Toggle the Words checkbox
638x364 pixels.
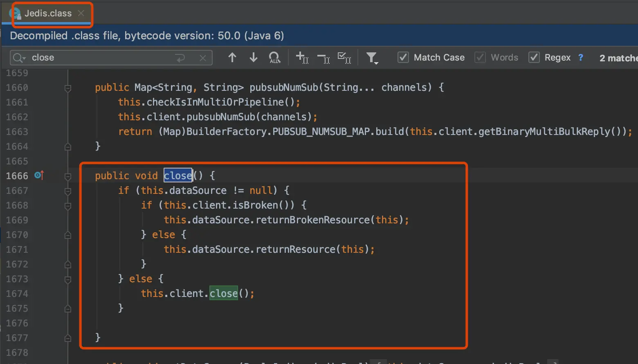point(480,57)
